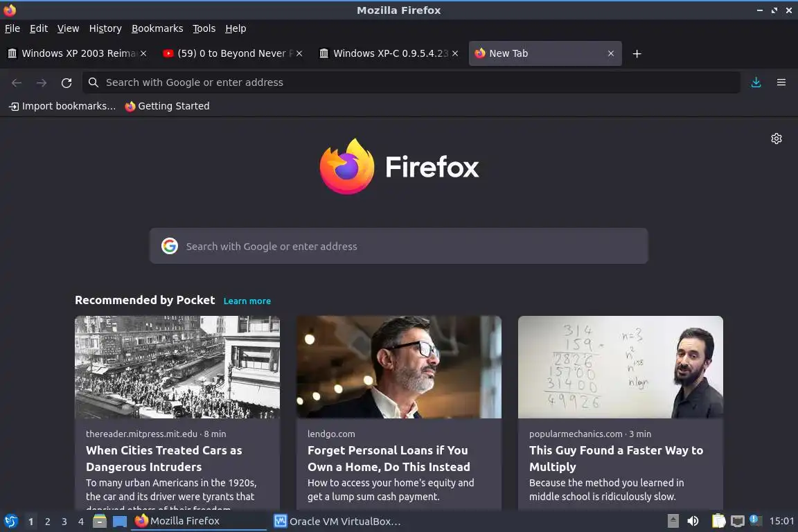Focus the address bar search field

(411, 82)
